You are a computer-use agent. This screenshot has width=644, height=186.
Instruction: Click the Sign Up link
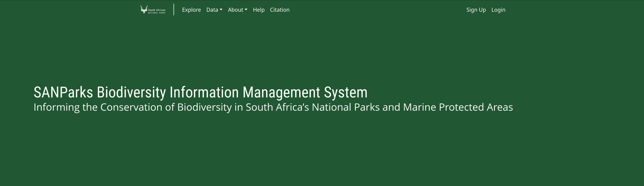pos(476,10)
